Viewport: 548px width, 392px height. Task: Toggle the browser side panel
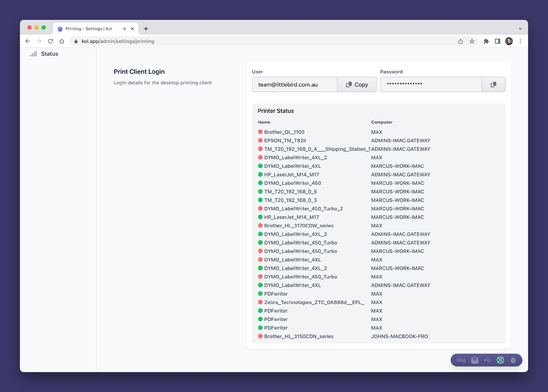coord(497,41)
